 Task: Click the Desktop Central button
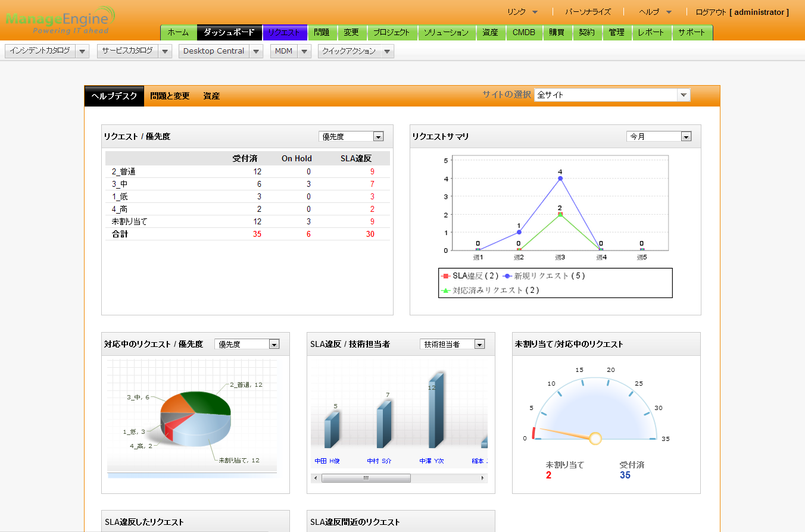(x=214, y=51)
